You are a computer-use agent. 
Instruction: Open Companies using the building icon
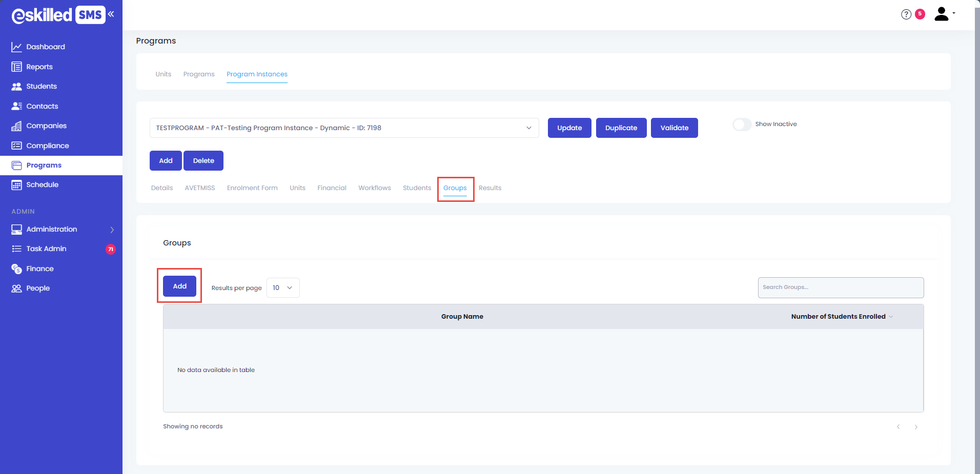(x=16, y=126)
